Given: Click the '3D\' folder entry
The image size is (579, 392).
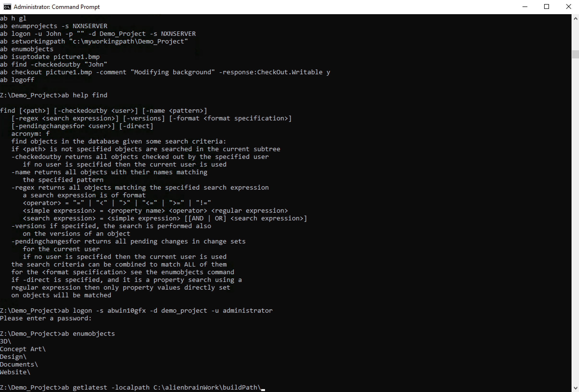Looking at the screenshot, I should [6, 341].
